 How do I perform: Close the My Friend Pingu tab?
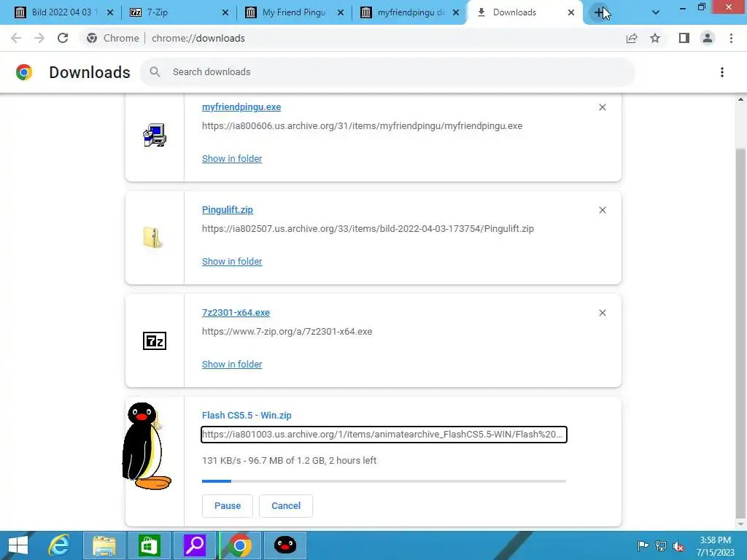point(341,12)
